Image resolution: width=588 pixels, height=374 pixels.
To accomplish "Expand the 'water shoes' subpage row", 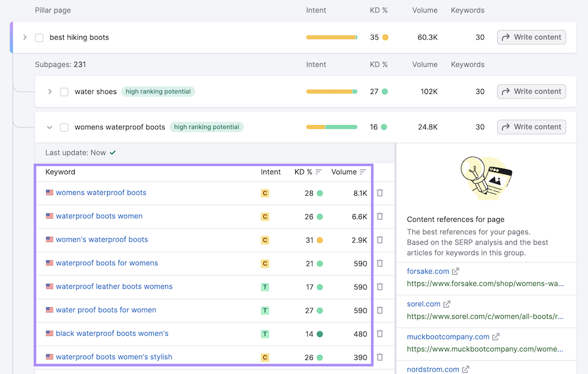I will [49, 92].
